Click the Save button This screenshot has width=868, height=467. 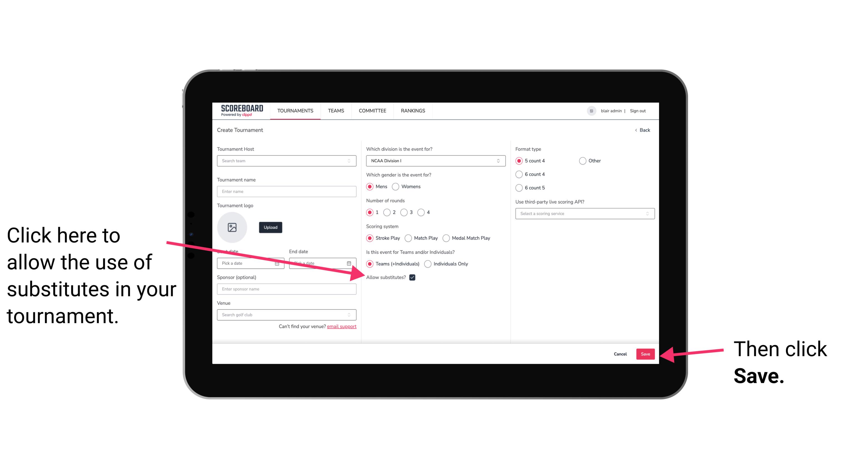point(646,353)
